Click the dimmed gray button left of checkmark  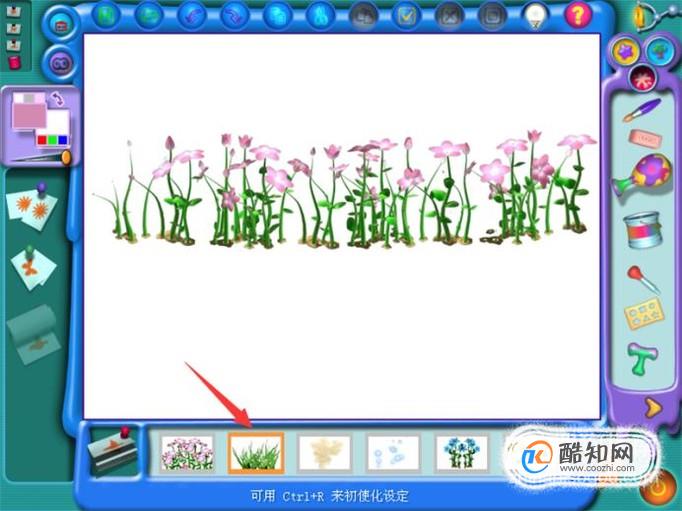tap(364, 16)
